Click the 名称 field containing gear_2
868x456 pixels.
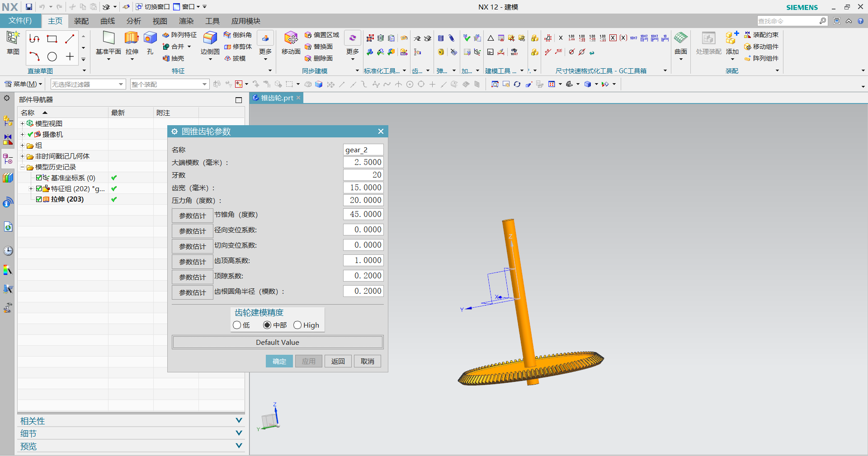coord(363,150)
